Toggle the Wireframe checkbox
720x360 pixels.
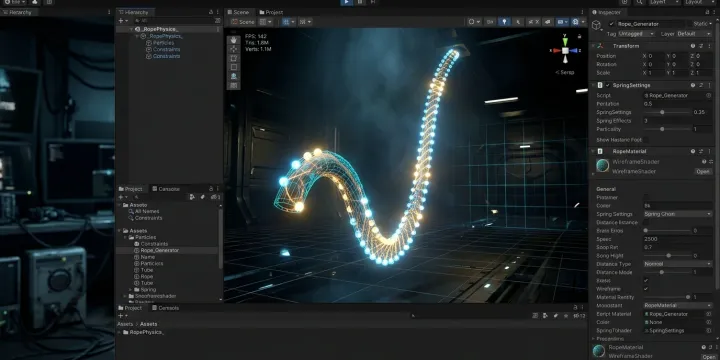click(646, 289)
